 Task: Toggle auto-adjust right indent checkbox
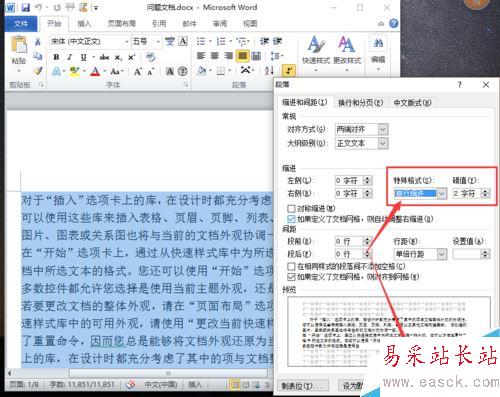click(x=291, y=219)
